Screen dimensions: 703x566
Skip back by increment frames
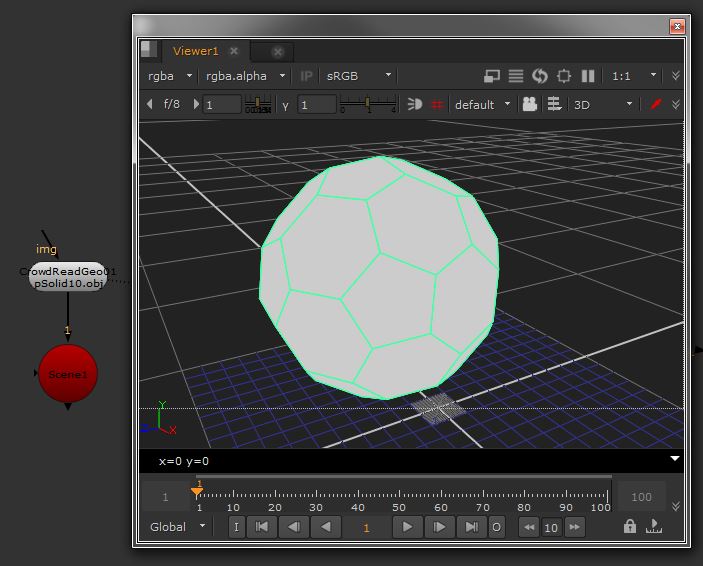coord(529,527)
